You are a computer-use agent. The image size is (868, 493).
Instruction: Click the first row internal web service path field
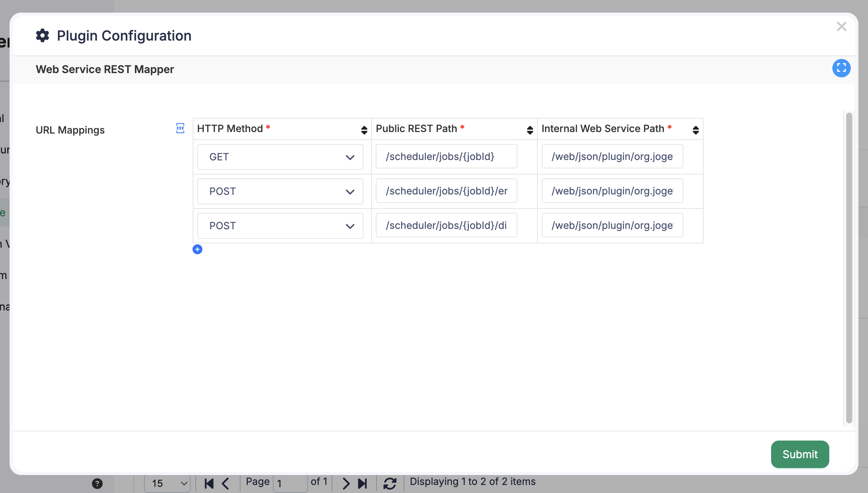coord(612,156)
